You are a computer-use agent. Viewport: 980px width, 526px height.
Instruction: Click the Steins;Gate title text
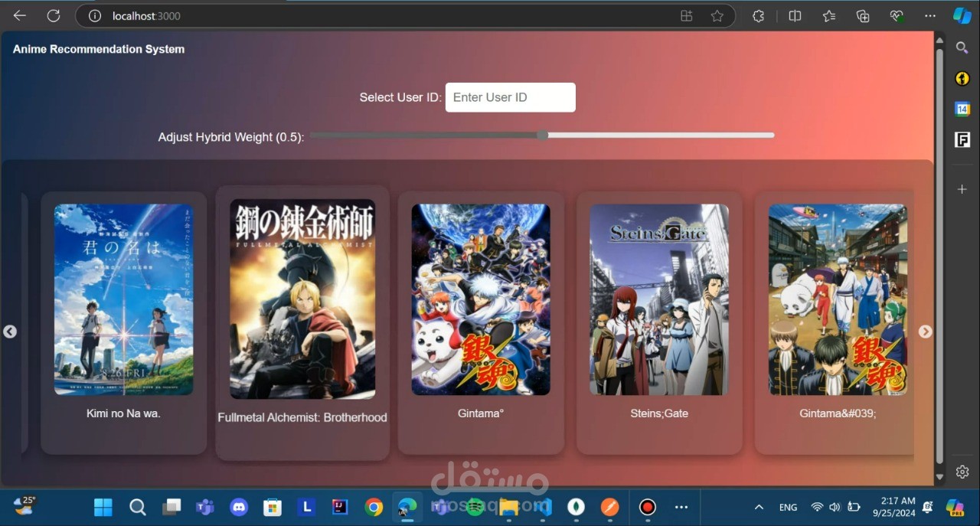pos(659,413)
